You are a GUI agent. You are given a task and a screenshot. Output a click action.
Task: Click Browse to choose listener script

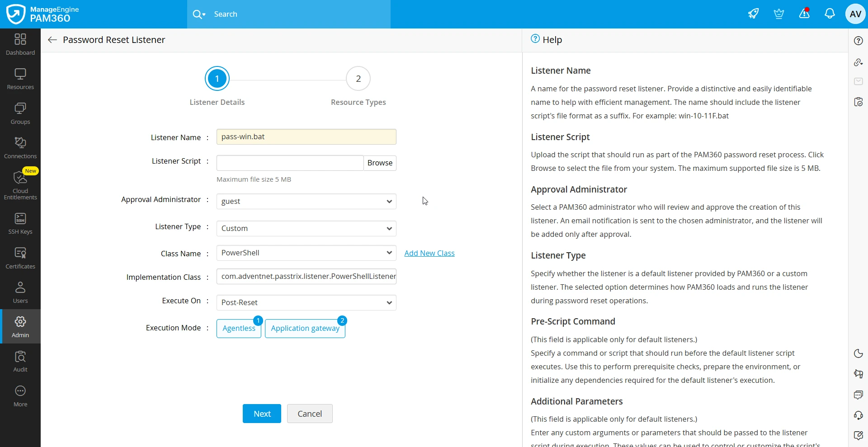coord(380,163)
